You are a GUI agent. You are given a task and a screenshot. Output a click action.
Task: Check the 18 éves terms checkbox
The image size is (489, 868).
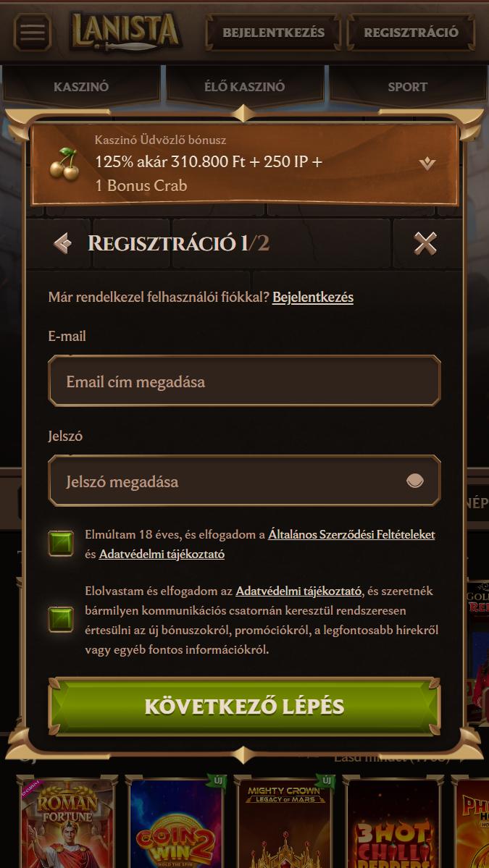(61, 544)
